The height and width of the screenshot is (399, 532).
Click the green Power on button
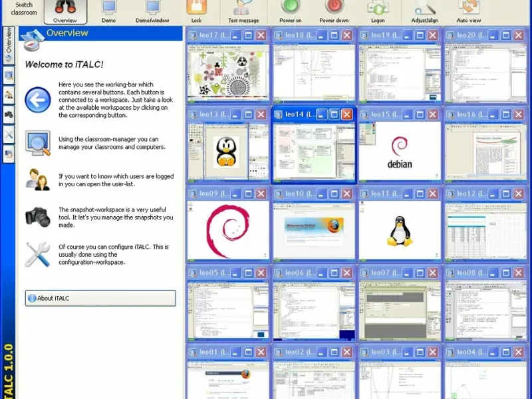coord(291,12)
